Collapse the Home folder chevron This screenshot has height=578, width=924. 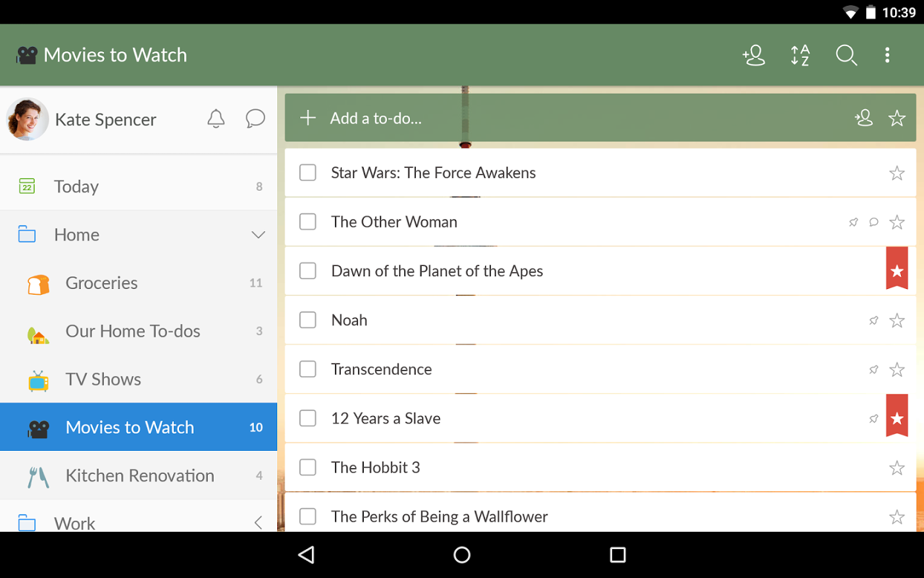[258, 235]
